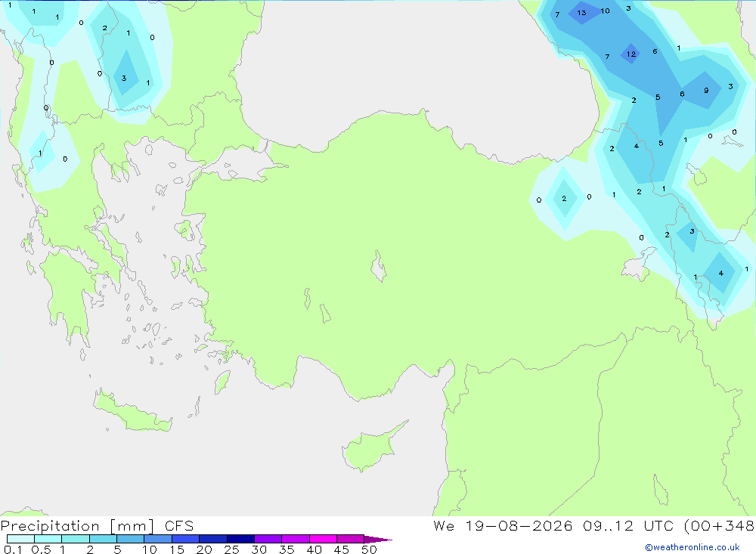The image size is (756, 554).
Task: Select the 2–5 mm legend color swatch
Action: pyautogui.click(x=103, y=539)
